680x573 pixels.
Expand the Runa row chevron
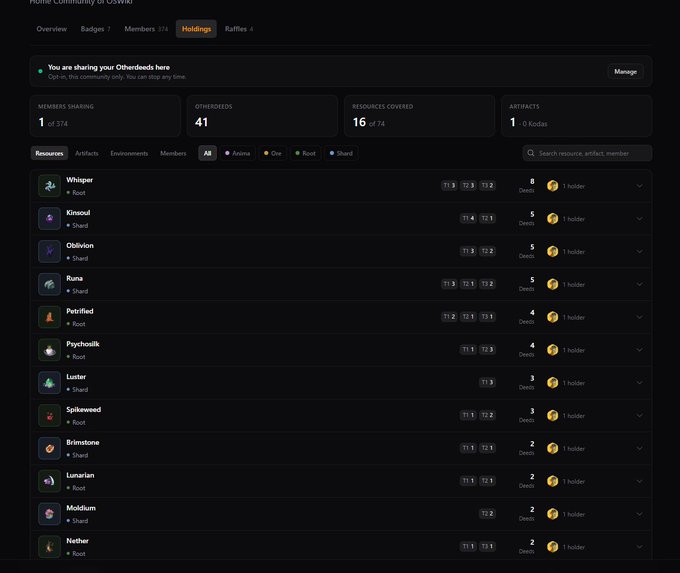click(x=639, y=284)
